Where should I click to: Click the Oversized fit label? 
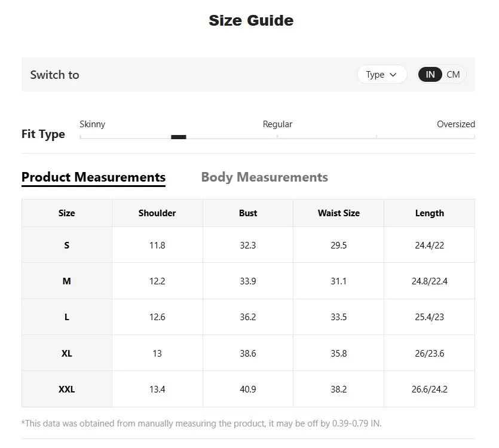[455, 124]
